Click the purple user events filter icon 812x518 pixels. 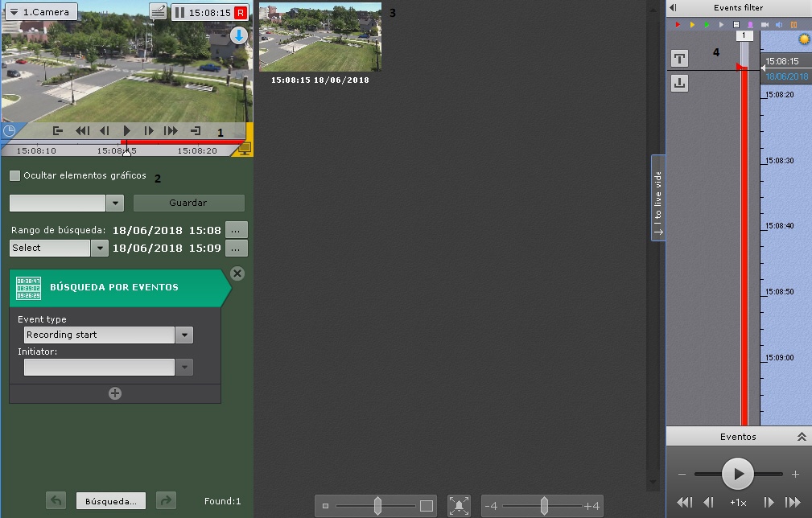coord(750,25)
